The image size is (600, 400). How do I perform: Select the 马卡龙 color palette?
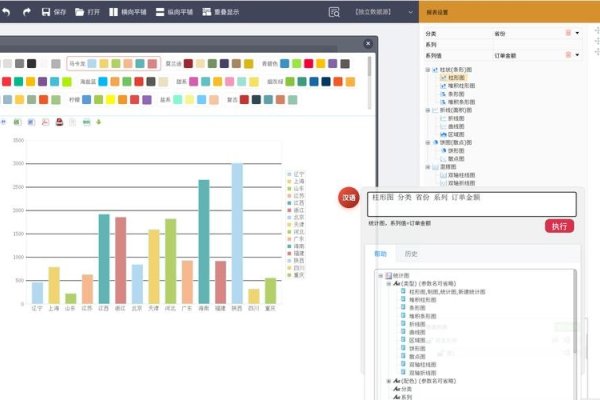(113, 64)
